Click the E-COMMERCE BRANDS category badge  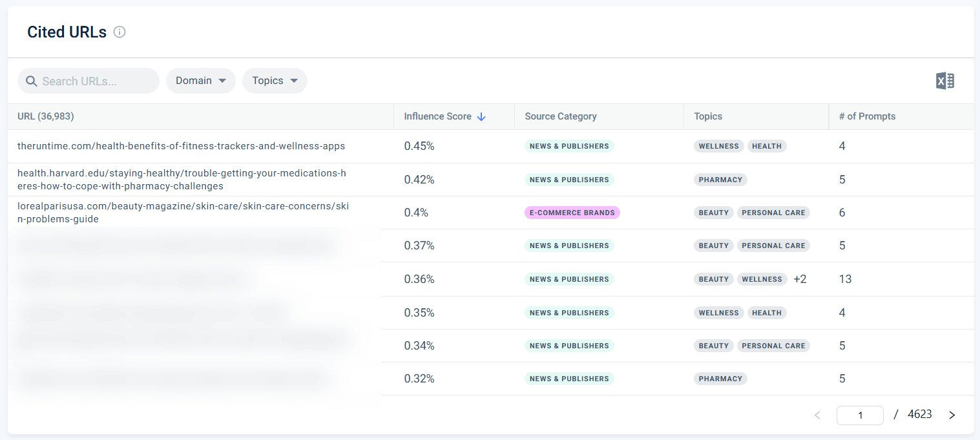(572, 212)
